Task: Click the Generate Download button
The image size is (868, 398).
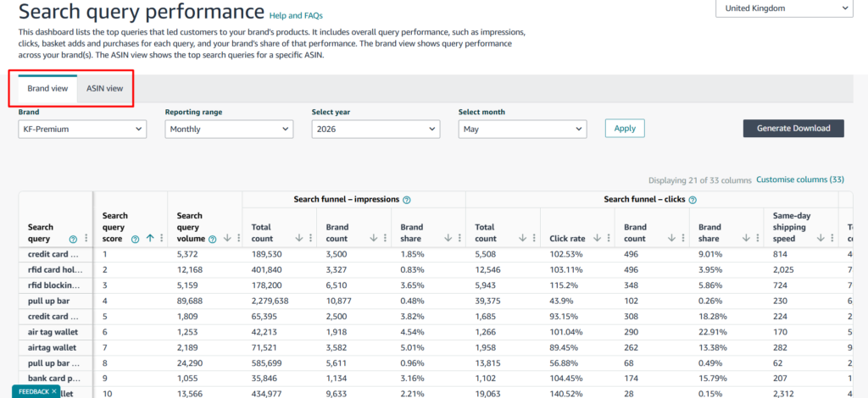Action: 793,128
